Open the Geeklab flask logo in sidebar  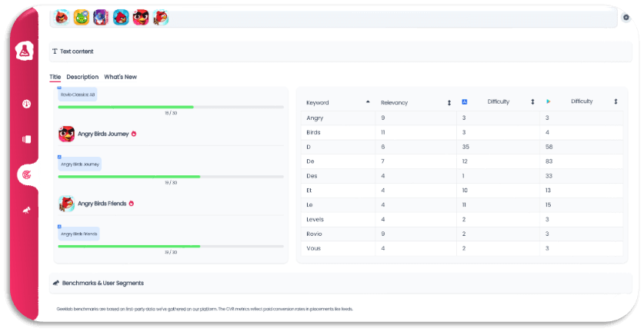24,51
